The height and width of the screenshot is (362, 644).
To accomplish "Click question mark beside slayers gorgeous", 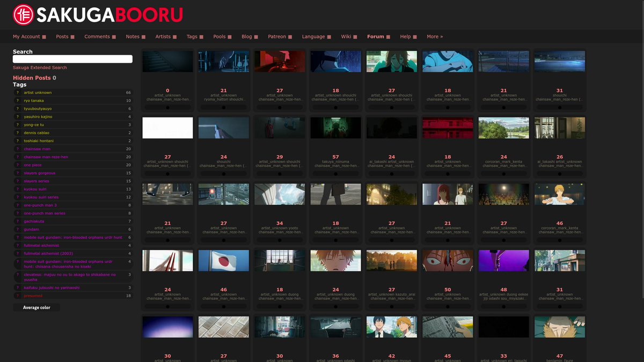I will click(x=18, y=173).
